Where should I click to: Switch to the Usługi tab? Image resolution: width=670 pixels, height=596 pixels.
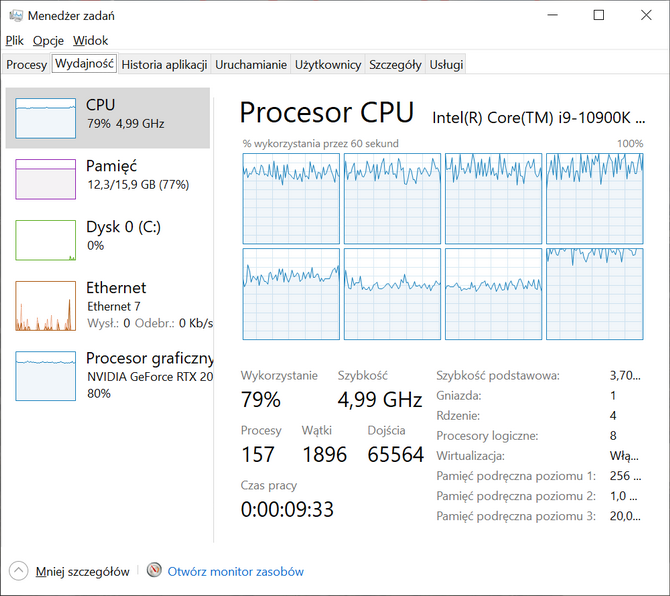point(446,65)
